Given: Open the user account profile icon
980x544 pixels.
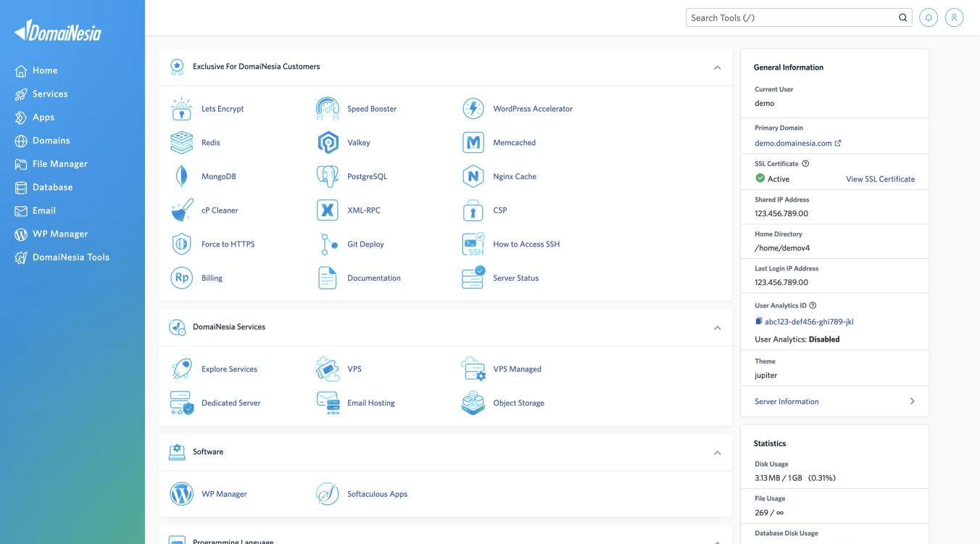Looking at the screenshot, I should coord(955,18).
